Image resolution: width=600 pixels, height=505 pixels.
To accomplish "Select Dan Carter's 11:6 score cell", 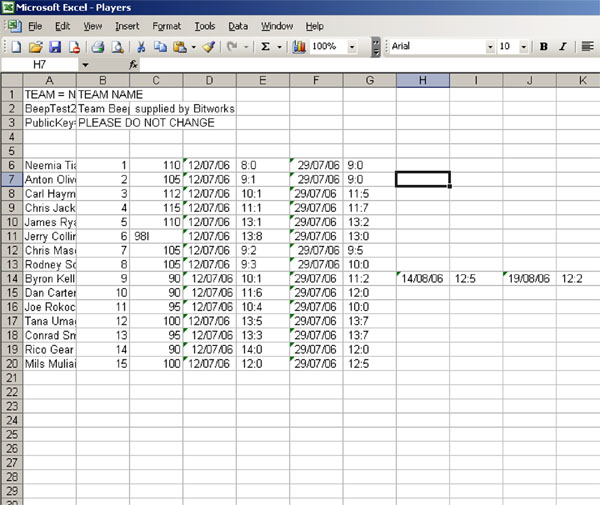I will click(263, 293).
